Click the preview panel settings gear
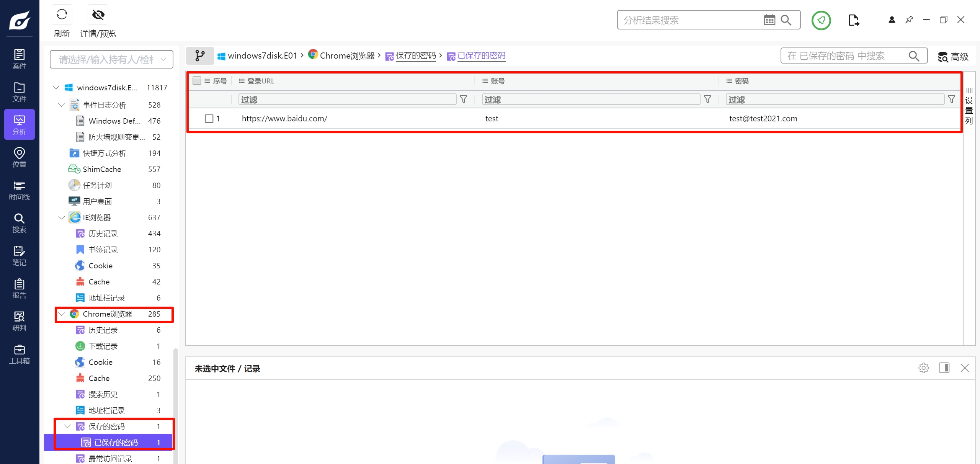 coord(924,368)
